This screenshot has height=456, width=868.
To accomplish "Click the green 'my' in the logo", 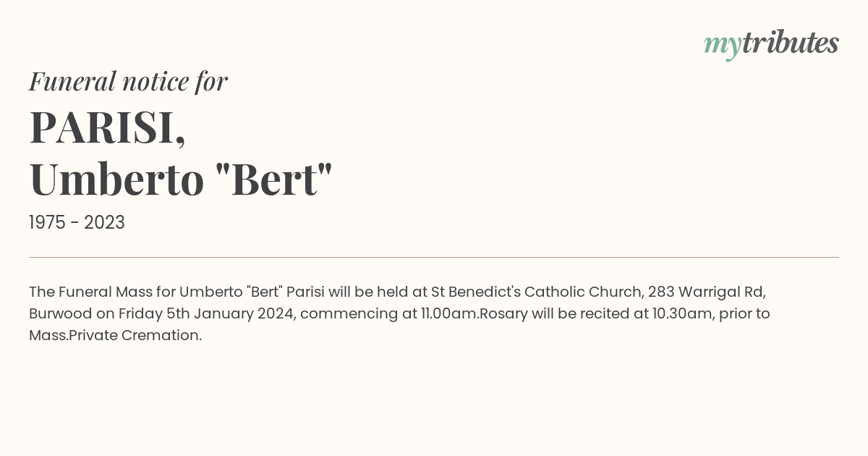I will tap(723, 47).
